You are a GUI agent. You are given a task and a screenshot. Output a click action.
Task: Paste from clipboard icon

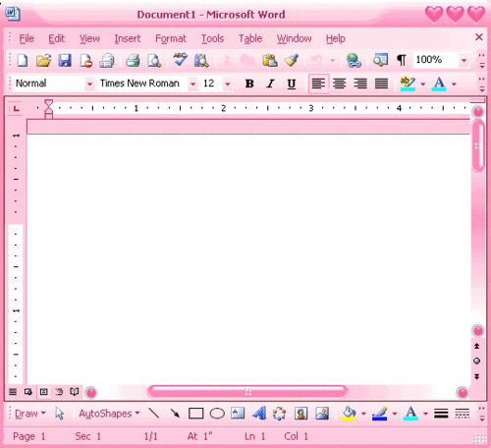click(x=270, y=61)
